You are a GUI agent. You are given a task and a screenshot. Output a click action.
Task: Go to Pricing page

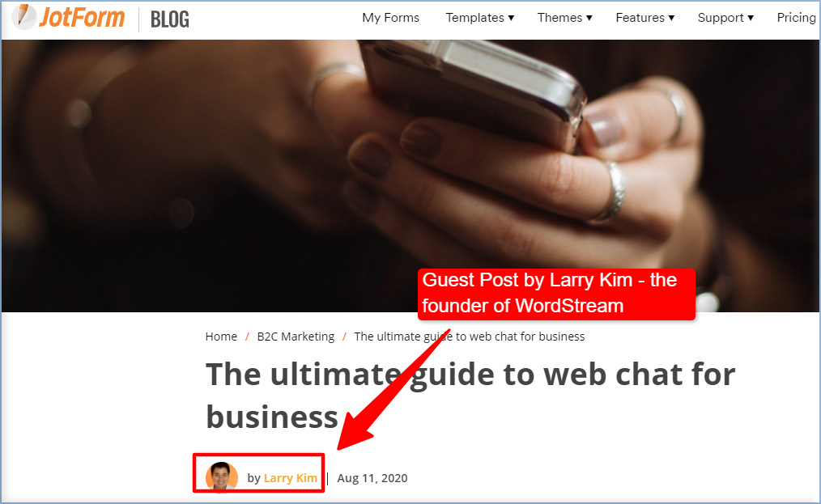pos(797,18)
